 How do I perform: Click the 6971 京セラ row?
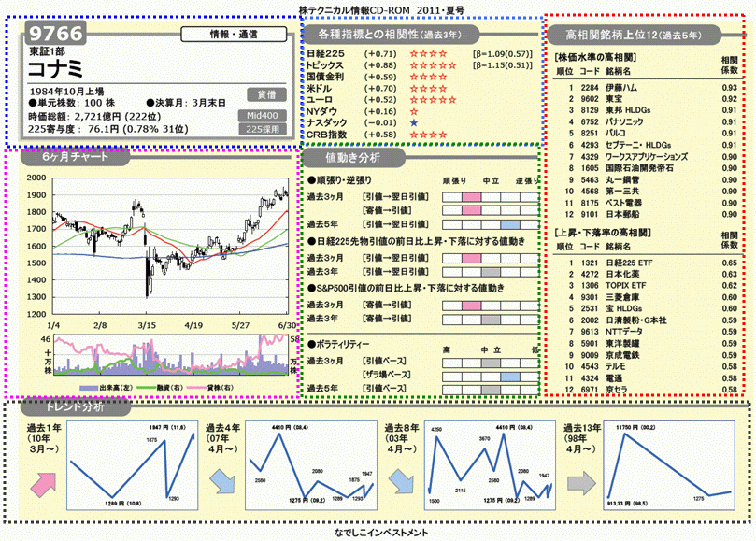pos(648,390)
